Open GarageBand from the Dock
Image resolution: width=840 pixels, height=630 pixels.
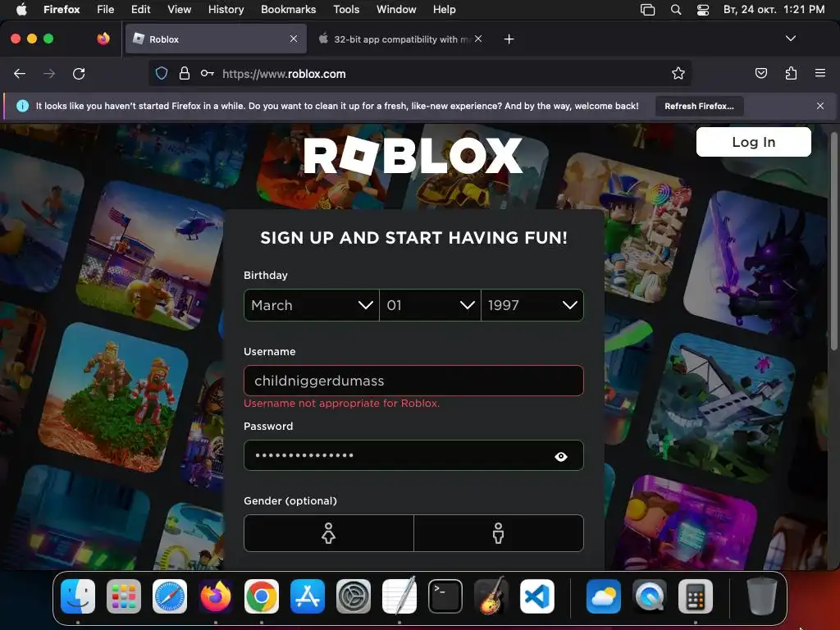491,596
